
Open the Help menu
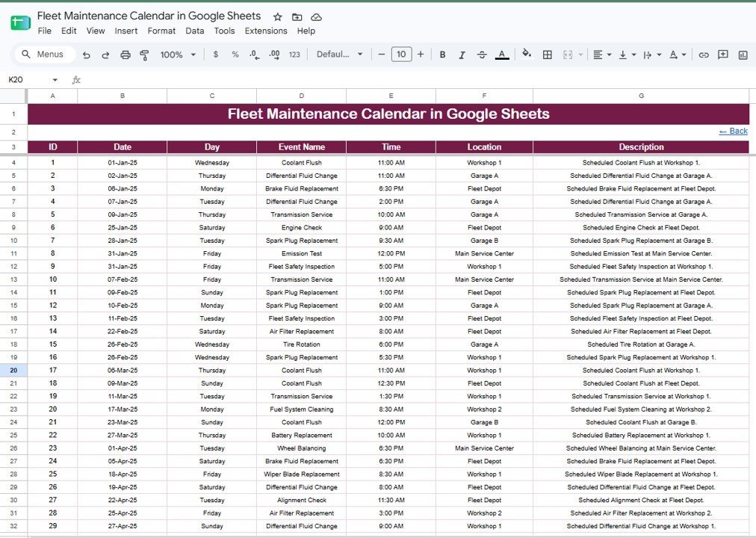click(x=306, y=31)
